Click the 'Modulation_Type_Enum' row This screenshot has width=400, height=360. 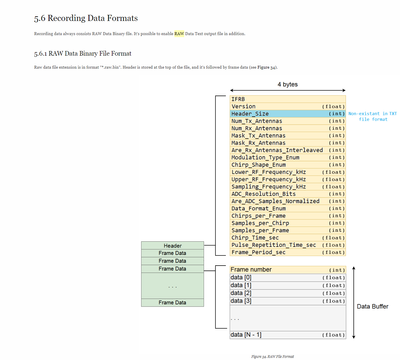[288, 157]
